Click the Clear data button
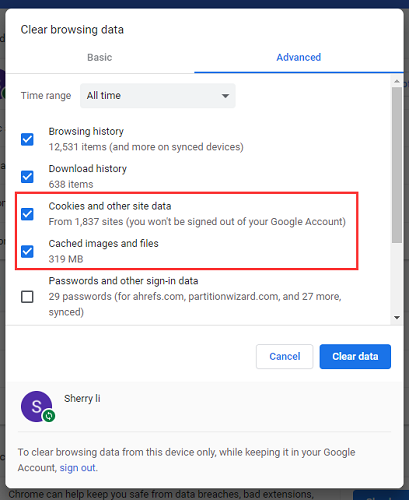Screen dimensions: 409x500 coord(355,356)
